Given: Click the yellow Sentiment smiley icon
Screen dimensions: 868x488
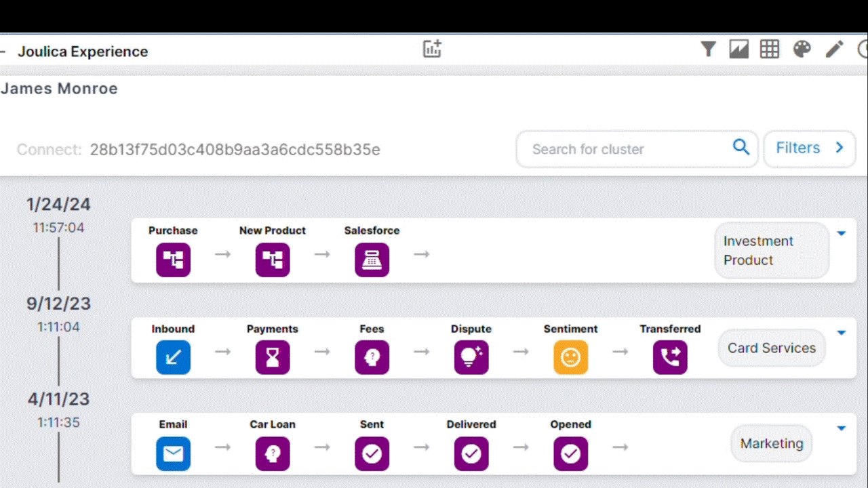Looking at the screenshot, I should [570, 357].
